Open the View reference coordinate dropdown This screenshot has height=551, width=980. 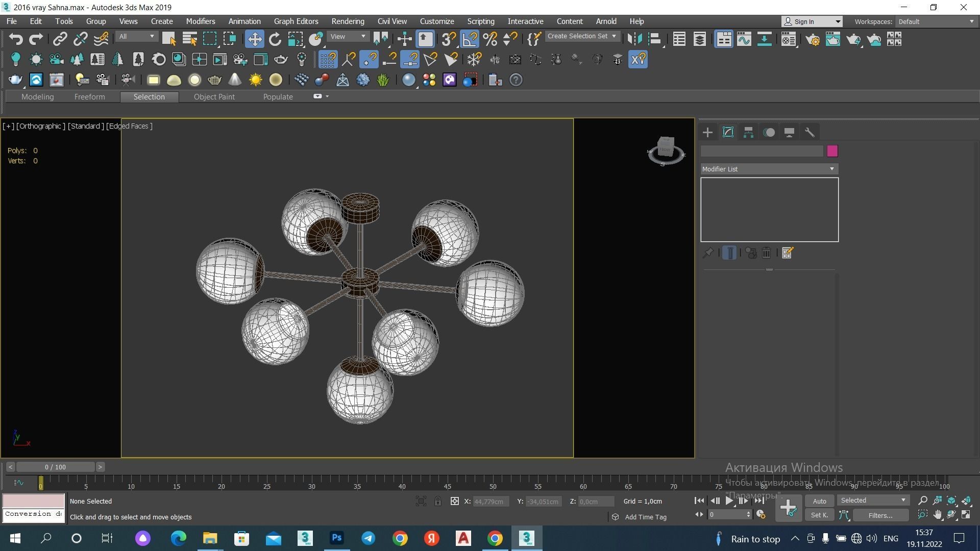pos(349,36)
